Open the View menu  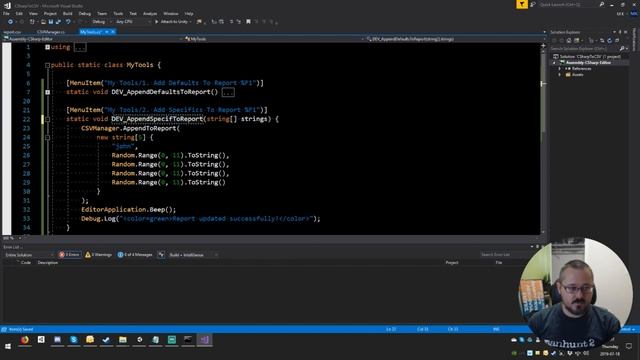[x=33, y=13]
